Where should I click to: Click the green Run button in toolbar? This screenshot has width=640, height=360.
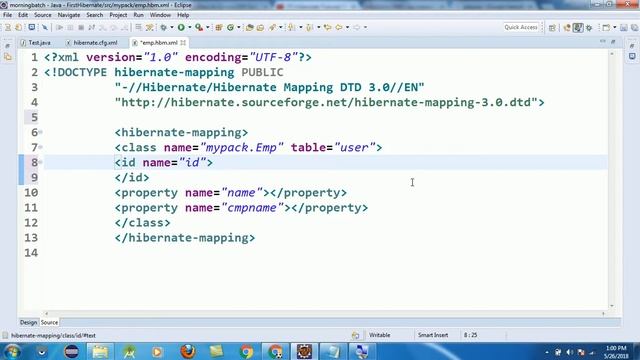click(181, 27)
